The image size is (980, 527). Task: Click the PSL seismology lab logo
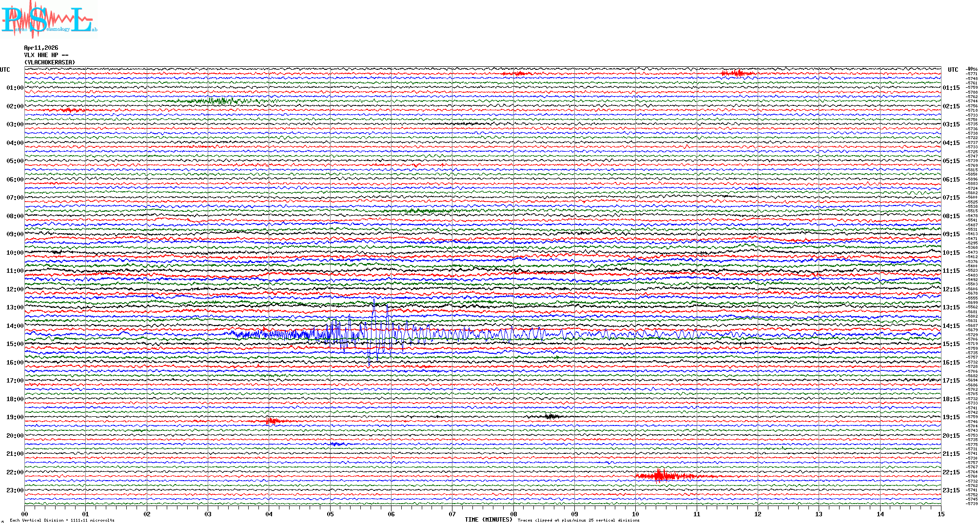[x=49, y=20]
